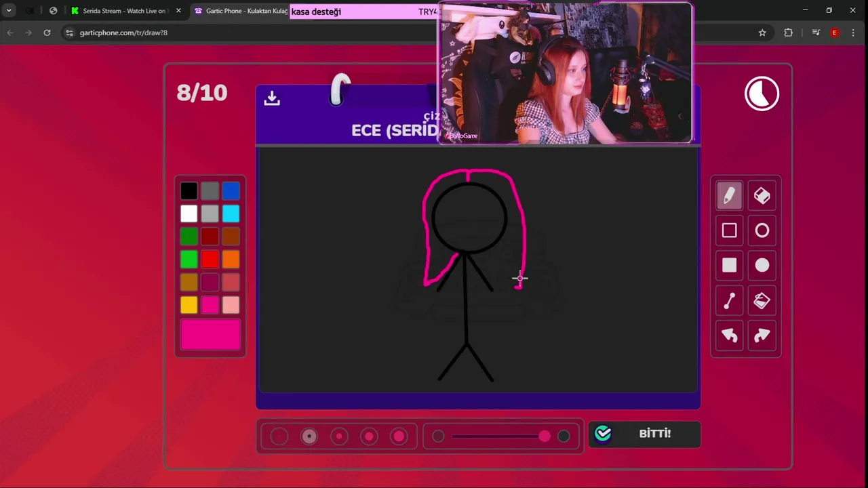The image size is (868, 488).
Task: Pick the dark green color swatch
Action: click(189, 237)
